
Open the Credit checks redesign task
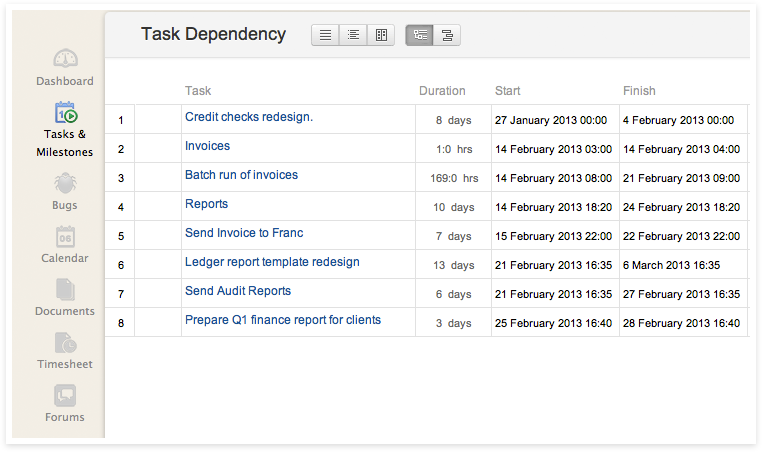[249, 117]
